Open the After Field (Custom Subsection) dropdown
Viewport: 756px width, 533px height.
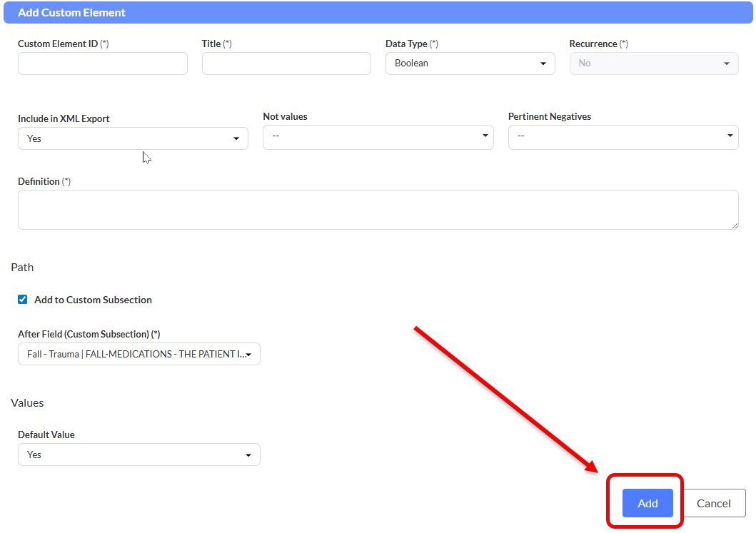click(x=138, y=354)
